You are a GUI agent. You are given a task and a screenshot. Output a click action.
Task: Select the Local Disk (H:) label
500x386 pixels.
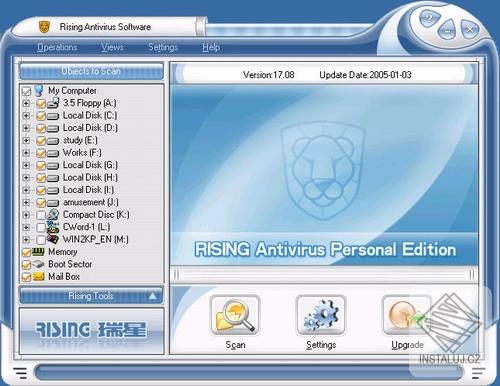pyautogui.click(x=90, y=177)
